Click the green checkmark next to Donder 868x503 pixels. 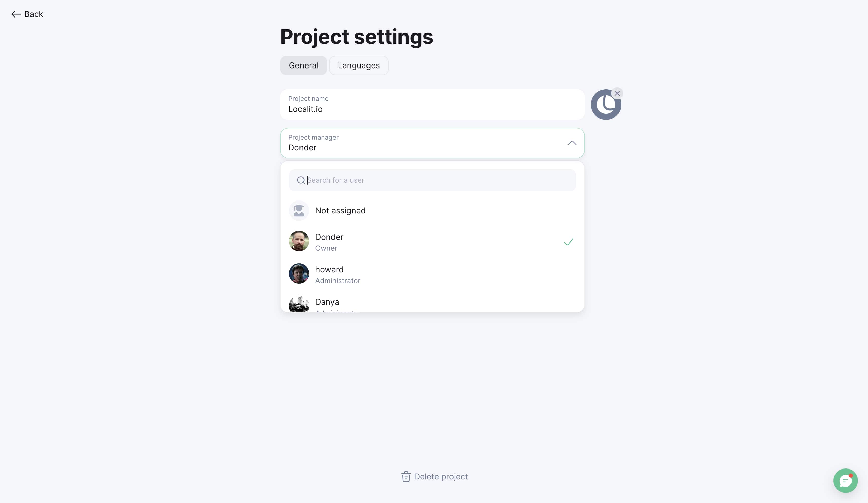point(568,242)
